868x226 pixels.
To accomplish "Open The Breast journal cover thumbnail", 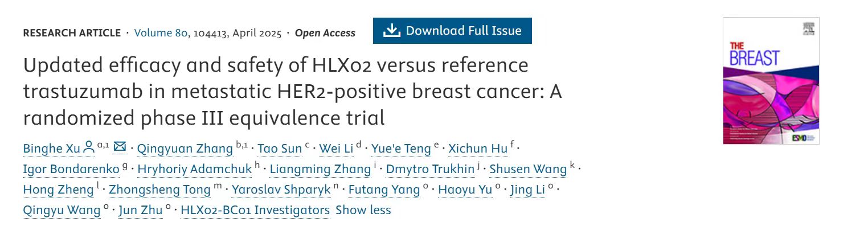I will pos(771,80).
